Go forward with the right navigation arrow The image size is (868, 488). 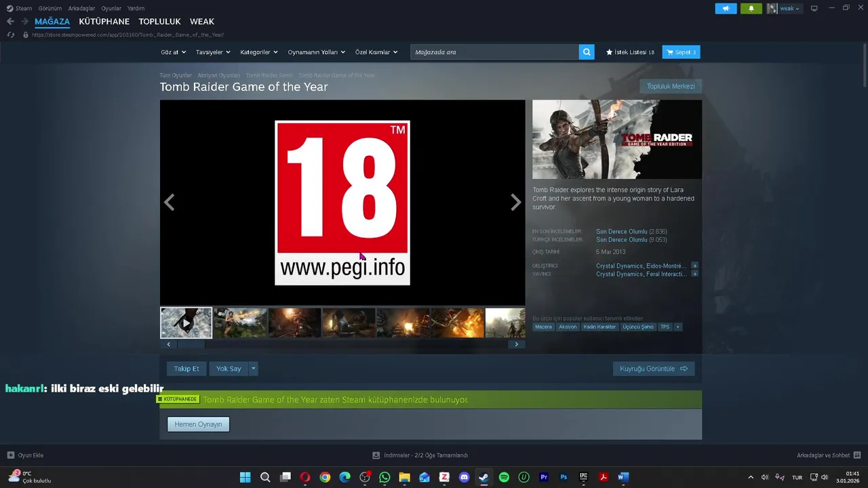[24, 22]
